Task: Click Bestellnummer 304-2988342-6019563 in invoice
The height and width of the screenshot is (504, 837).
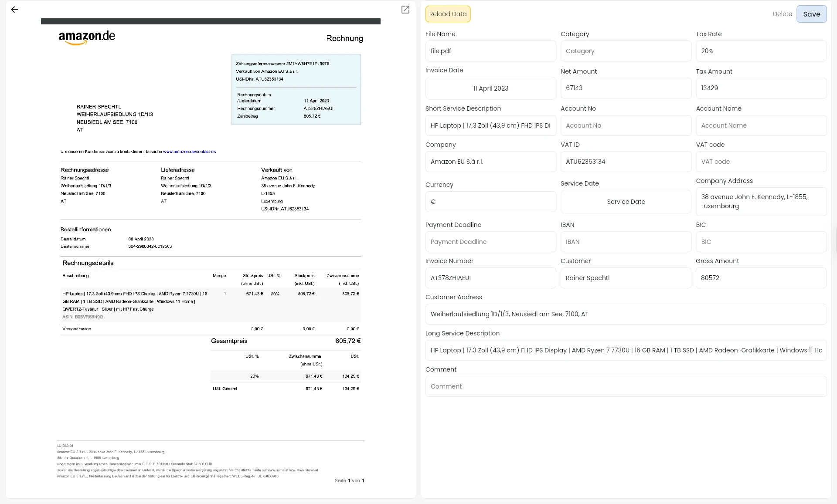Action: (150, 247)
